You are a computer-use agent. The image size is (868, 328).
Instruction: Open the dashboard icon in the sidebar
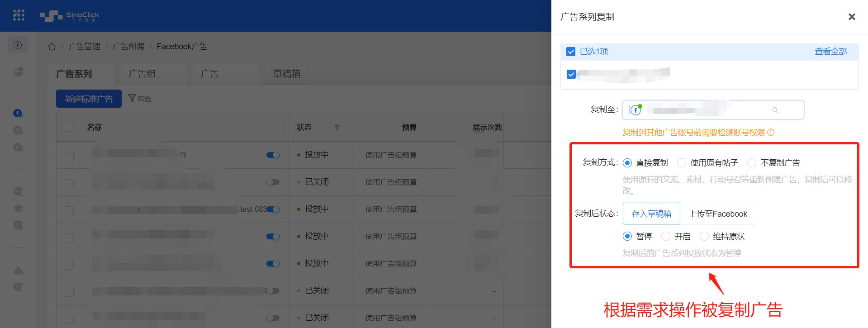coord(18,71)
